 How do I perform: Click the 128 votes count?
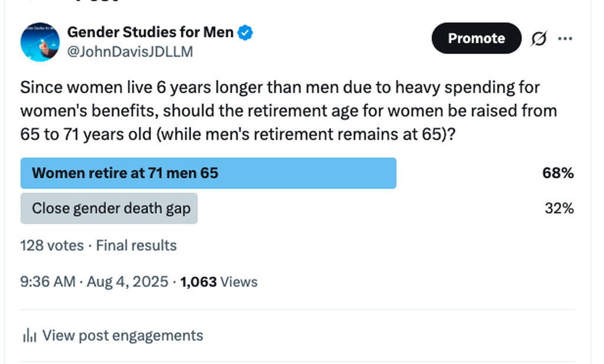[x=52, y=245]
